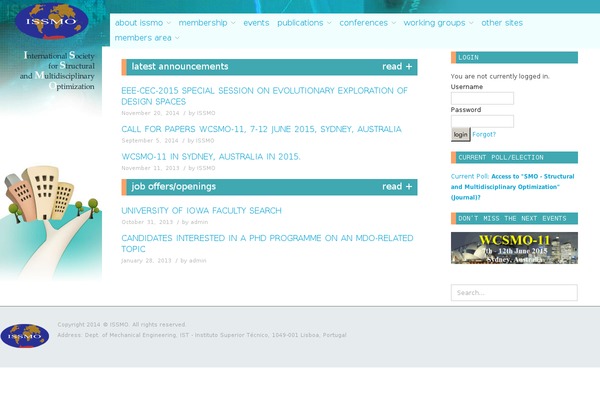Click the login button
Screen dimensions: 600x400
460,134
